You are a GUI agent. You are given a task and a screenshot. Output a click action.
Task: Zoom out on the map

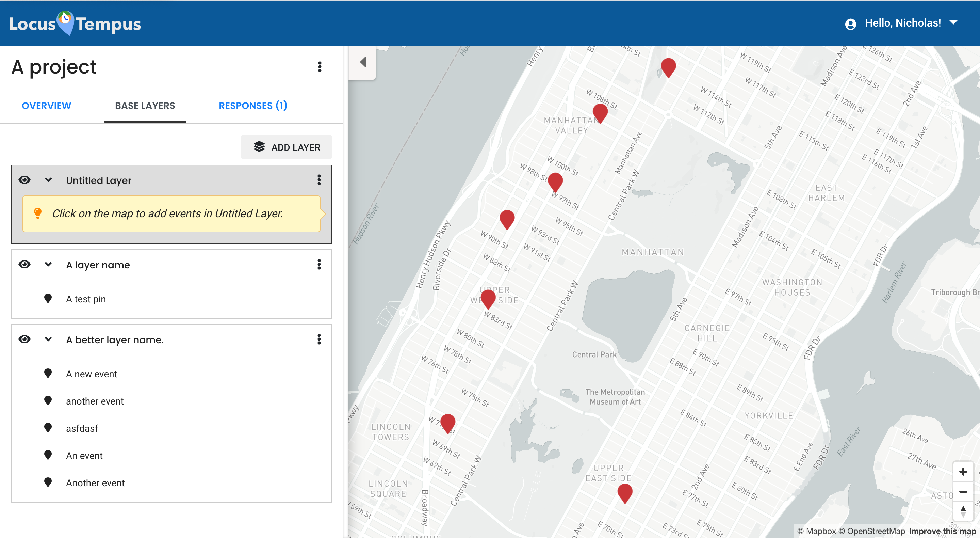coord(963,492)
